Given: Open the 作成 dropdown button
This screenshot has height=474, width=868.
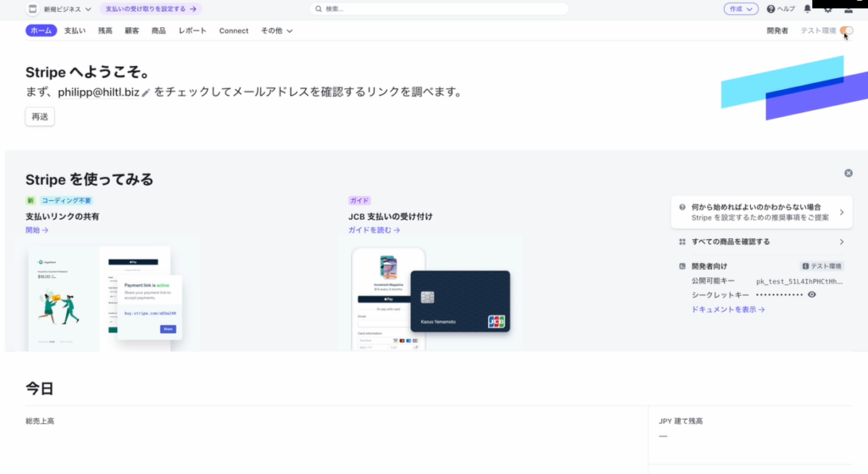Looking at the screenshot, I should pyautogui.click(x=741, y=8).
